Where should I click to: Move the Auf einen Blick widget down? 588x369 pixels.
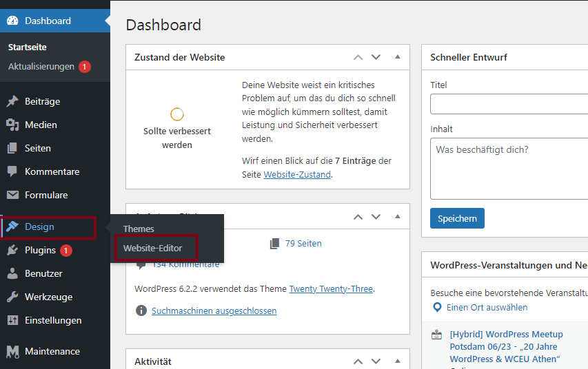coord(376,217)
